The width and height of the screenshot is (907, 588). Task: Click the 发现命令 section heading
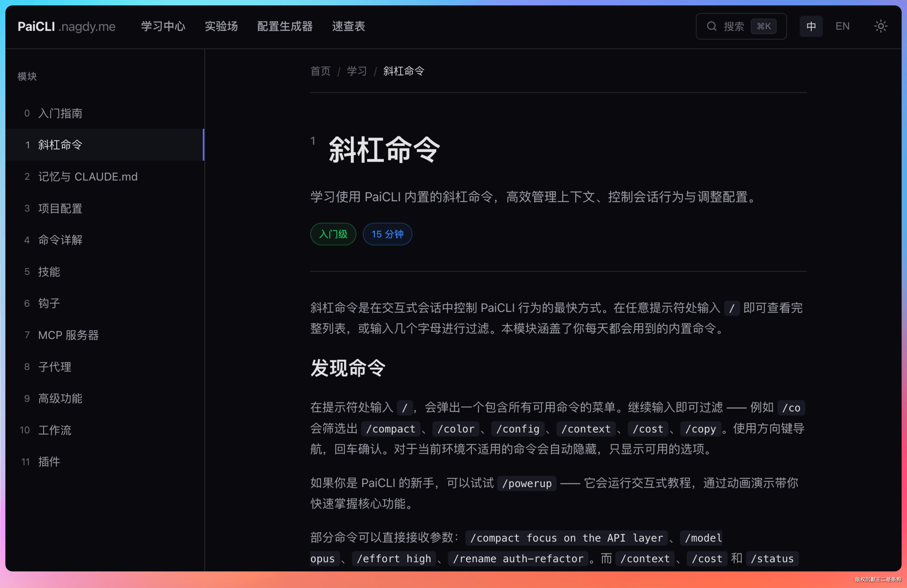click(x=348, y=368)
